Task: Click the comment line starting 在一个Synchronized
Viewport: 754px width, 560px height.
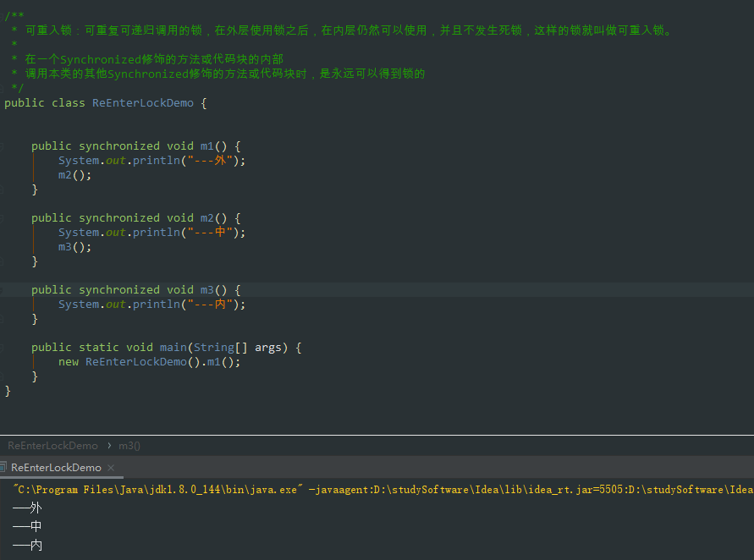Action: point(154,59)
